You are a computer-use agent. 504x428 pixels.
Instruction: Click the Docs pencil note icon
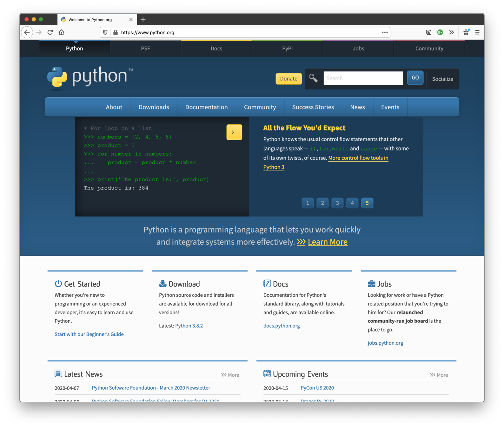click(x=267, y=283)
